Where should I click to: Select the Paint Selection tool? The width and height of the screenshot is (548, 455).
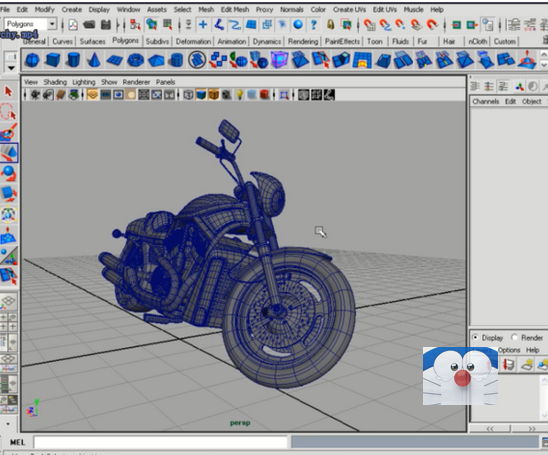click(x=9, y=133)
